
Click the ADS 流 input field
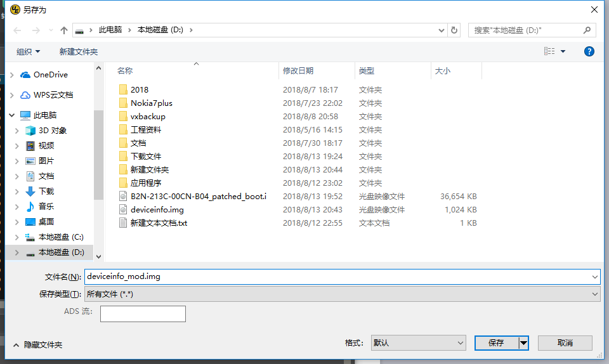(143, 313)
